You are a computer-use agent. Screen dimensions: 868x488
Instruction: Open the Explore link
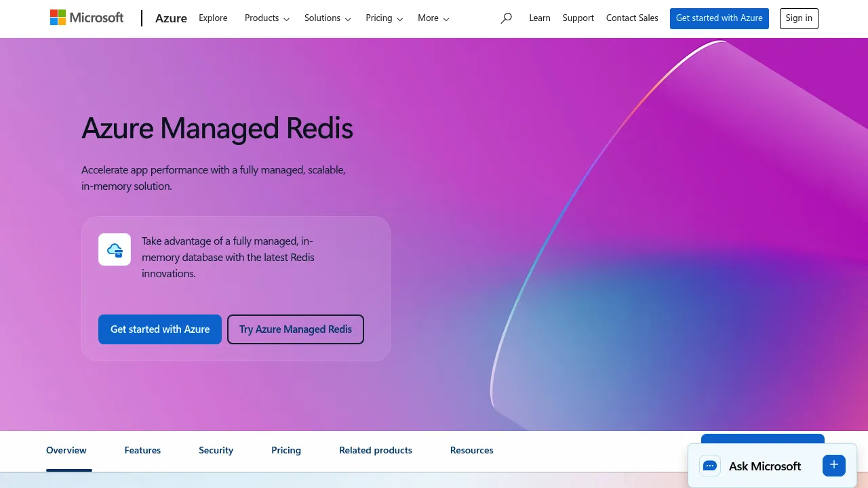pyautogui.click(x=213, y=18)
